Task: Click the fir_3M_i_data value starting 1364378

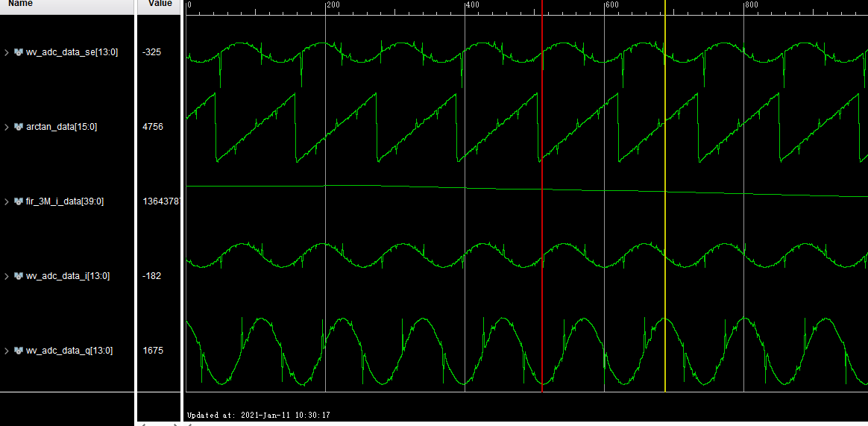Action: [x=160, y=201]
